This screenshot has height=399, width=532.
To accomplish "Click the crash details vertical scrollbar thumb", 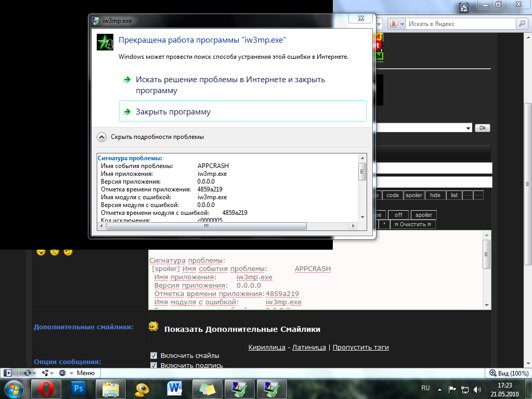I will point(362,171).
